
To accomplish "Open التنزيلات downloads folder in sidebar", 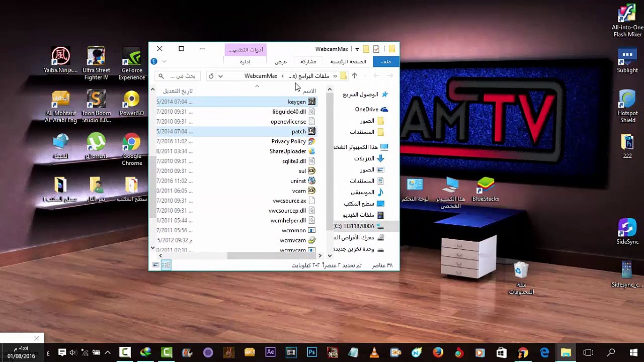I will pos(369,158).
